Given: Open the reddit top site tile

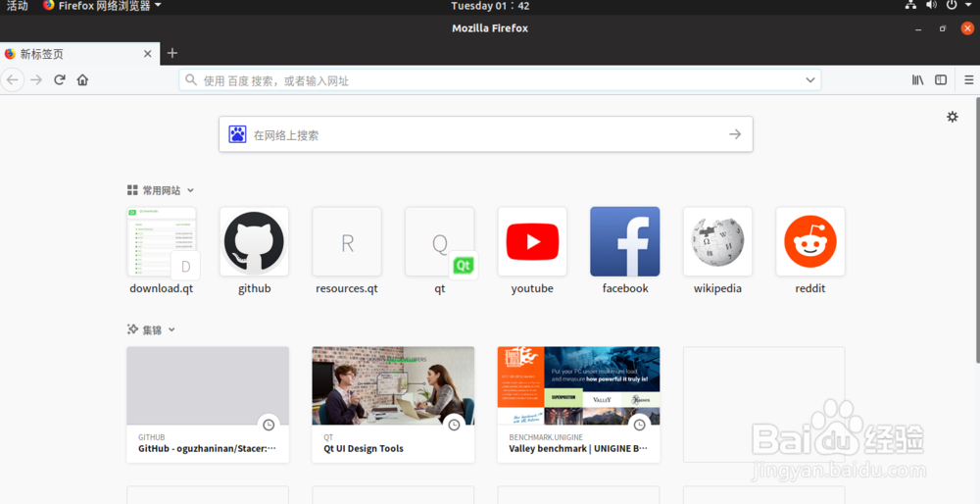Looking at the screenshot, I should point(810,241).
